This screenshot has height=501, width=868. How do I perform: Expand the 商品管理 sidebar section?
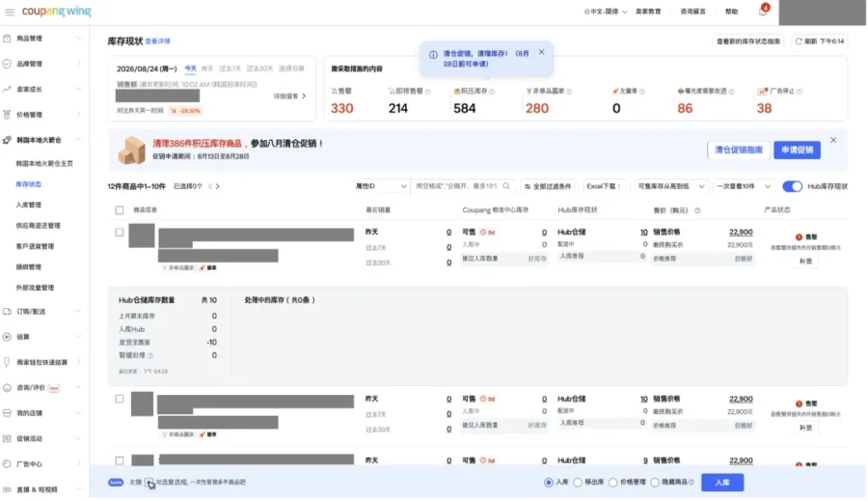point(78,39)
